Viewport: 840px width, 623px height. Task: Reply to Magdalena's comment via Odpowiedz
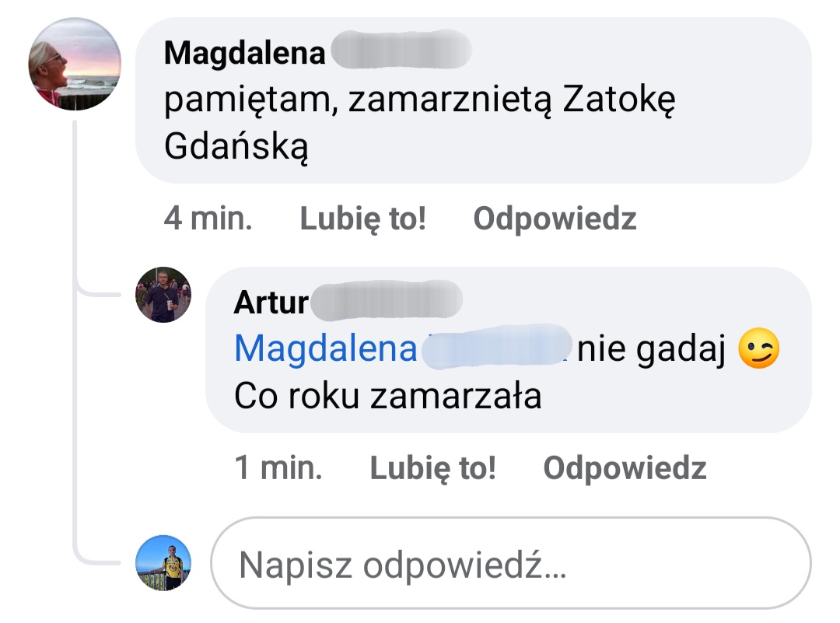(555, 219)
